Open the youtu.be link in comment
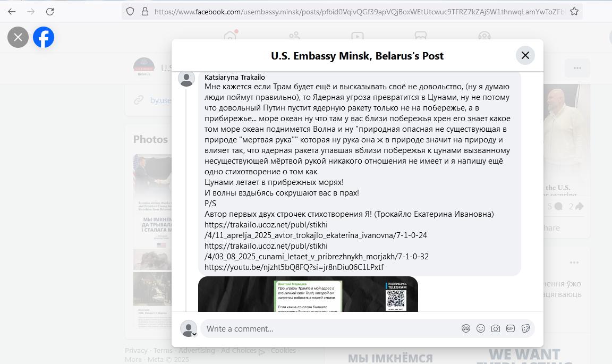Viewport: 612px width, 364px height. pyautogui.click(x=293, y=267)
